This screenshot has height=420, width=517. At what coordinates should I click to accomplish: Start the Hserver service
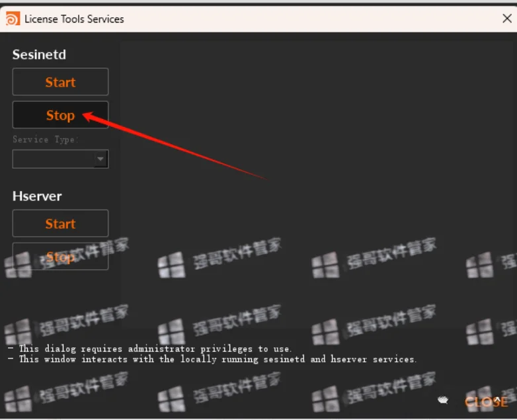[60, 224]
